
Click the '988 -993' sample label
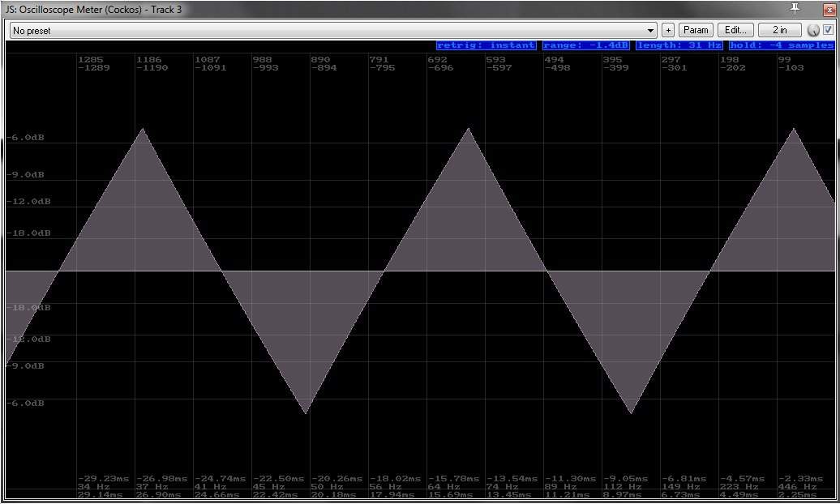(x=266, y=64)
